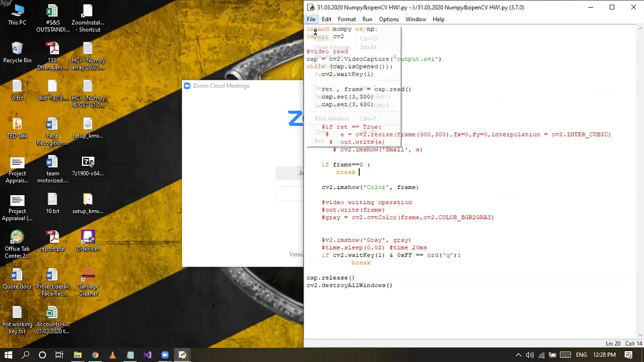
Task: Open Visual Studio from taskbar
Action: (x=147, y=355)
